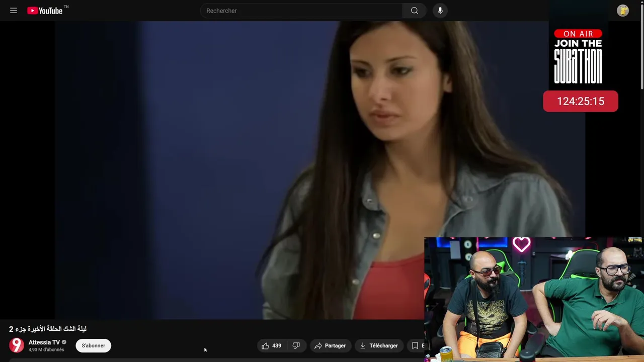The height and width of the screenshot is (362, 644).
Task: Click the Télécharger download button
Action: click(379, 345)
